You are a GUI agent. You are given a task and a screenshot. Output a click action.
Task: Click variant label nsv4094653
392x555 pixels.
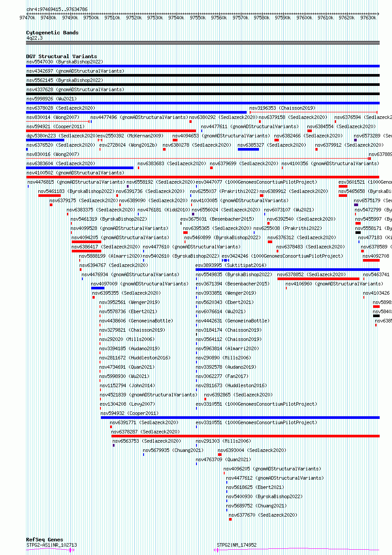[221, 136]
